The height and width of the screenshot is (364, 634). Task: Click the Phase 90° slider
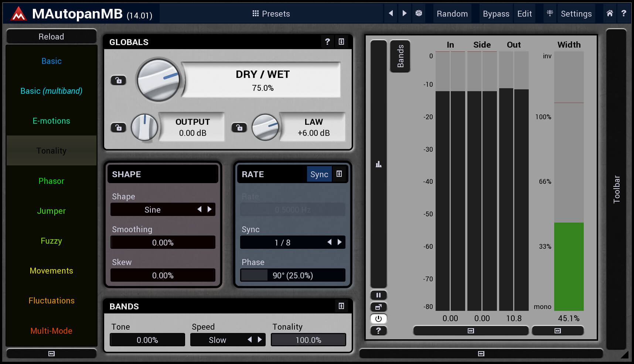coord(293,275)
